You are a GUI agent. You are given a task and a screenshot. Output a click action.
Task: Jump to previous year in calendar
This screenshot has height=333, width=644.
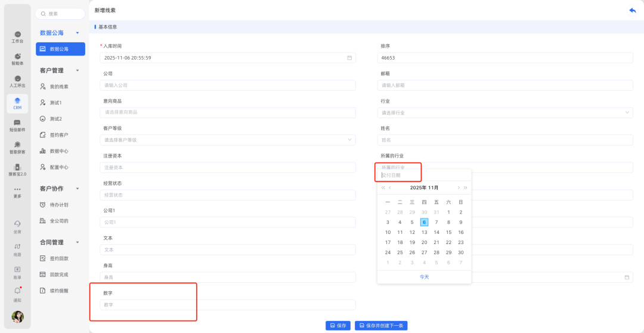click(x=383, y=187)
